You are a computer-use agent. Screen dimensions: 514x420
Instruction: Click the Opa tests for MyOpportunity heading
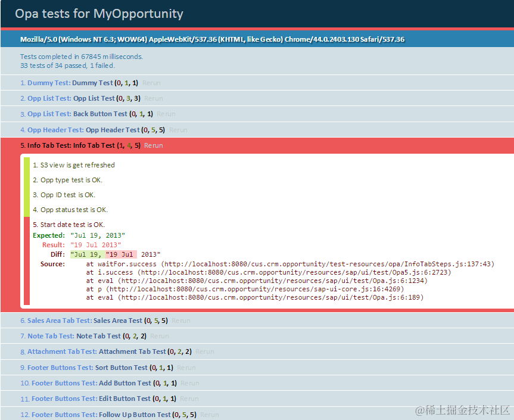point(99,14)
